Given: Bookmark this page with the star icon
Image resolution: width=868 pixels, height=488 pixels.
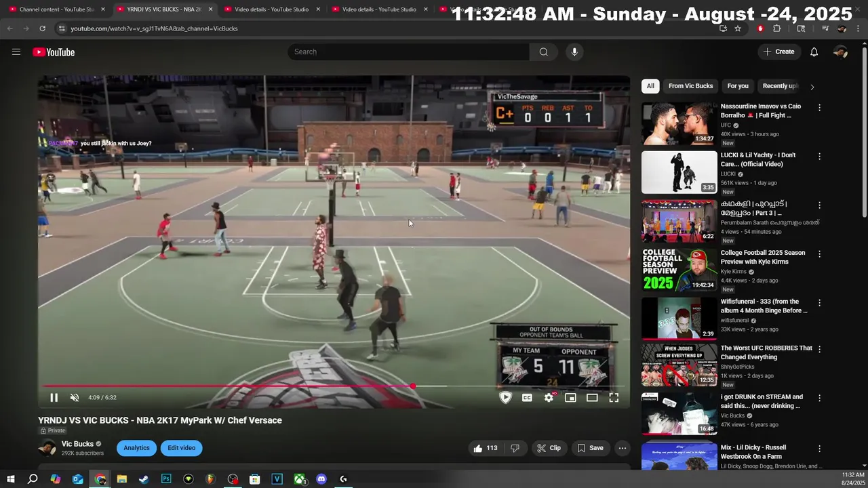Looking at the screenshot, I should (738, 28).
